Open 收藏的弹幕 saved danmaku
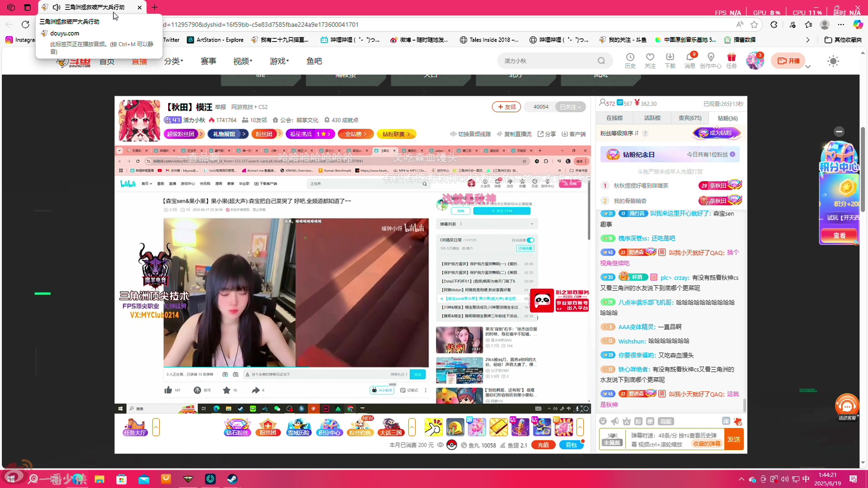This screenshot has width=868, height=488. click(x=707, y=444)
